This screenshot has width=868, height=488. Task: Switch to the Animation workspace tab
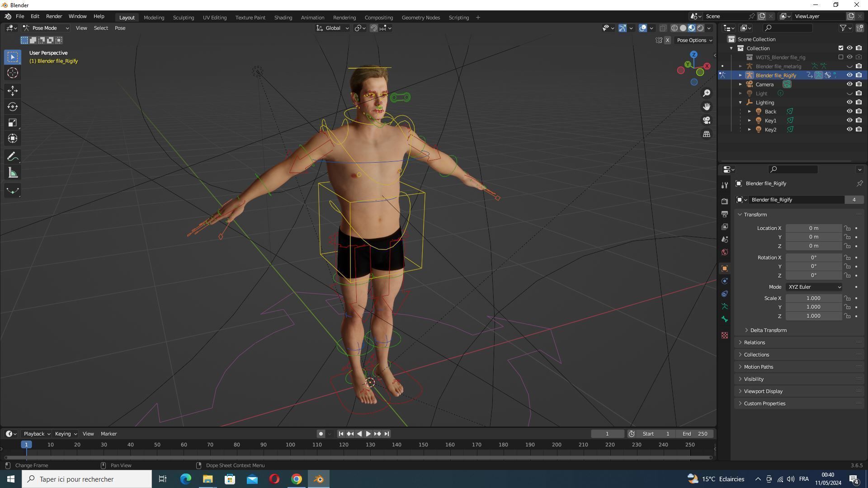pos(312,17)
